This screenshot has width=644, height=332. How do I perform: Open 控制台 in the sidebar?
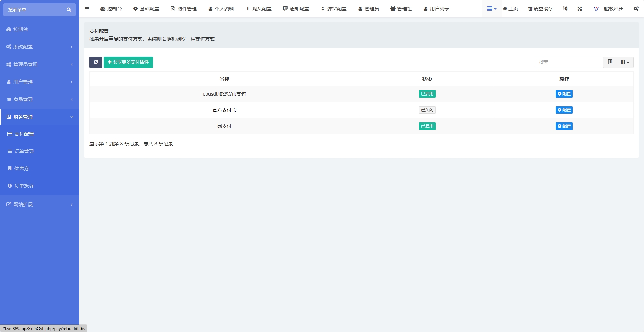pos(40,29)
